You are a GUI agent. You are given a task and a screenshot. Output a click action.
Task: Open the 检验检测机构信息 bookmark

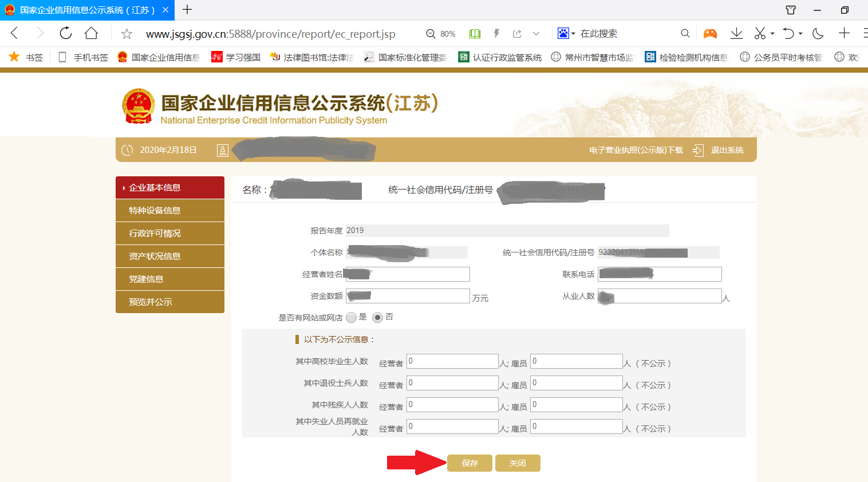tap(686, 57)
